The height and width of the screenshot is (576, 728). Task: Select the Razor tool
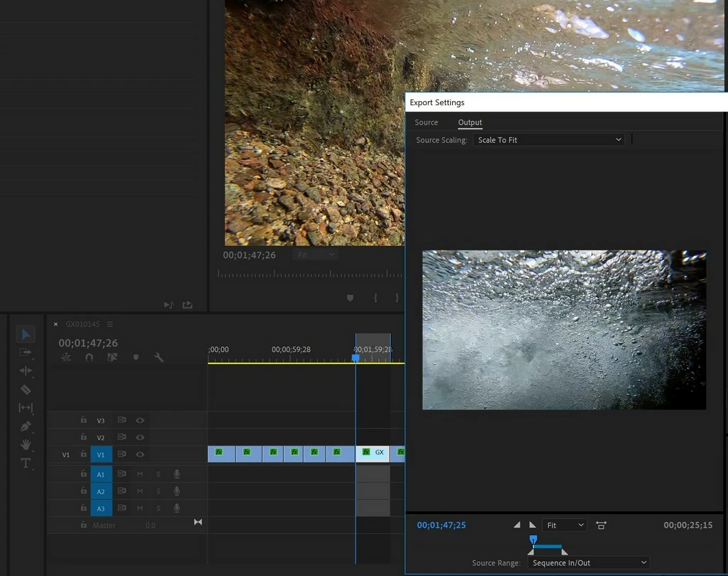pos(26,389)
